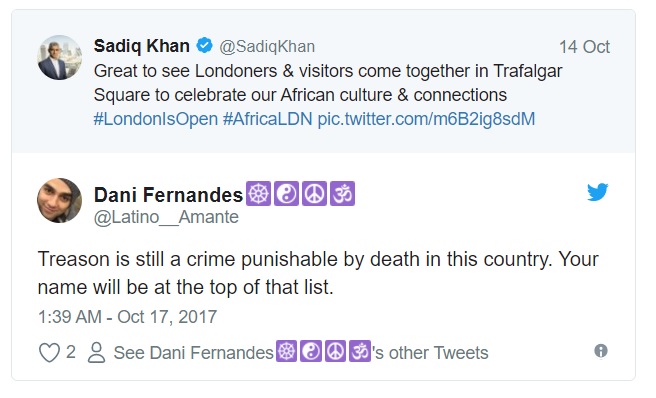Click the yin yang emoji in the display name

point(287,194)
